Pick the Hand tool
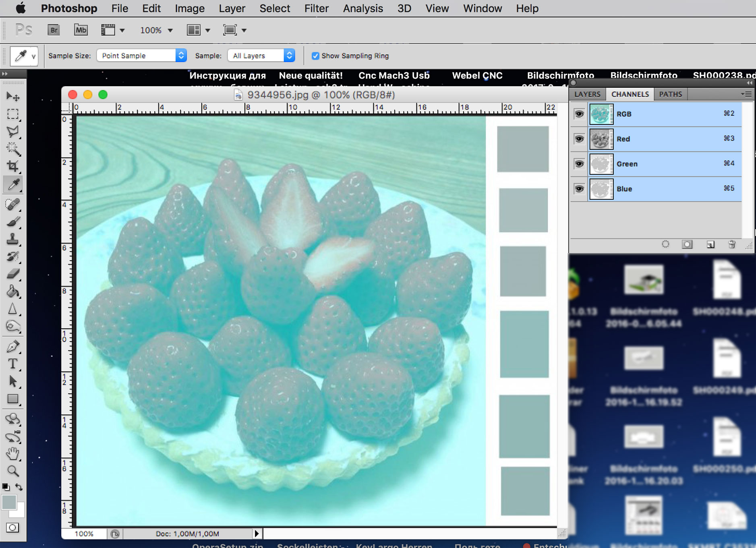The width and height of the screenshot is (756, 548). 13,453
